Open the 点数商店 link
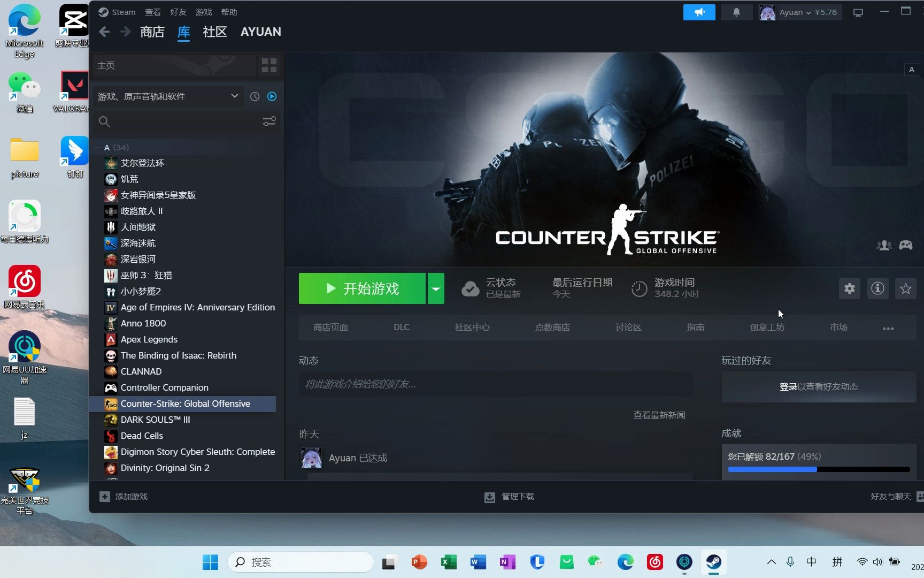Screen dimensions: 924x578 (x=552, y=328)
